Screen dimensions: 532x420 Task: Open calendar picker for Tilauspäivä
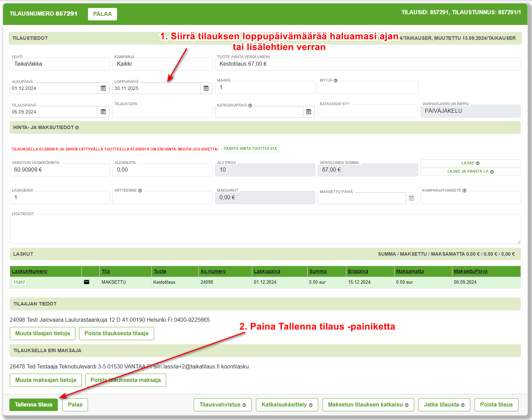click(103, 112)
